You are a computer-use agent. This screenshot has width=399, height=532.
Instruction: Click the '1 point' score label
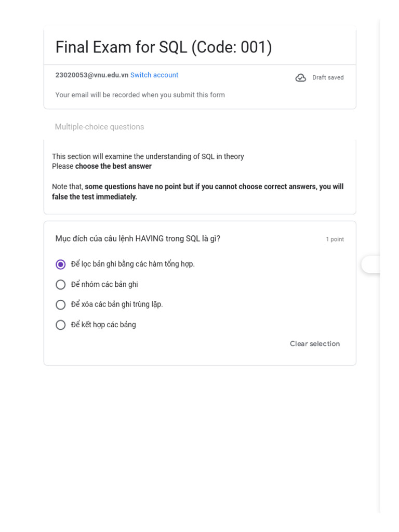[335, 240]
